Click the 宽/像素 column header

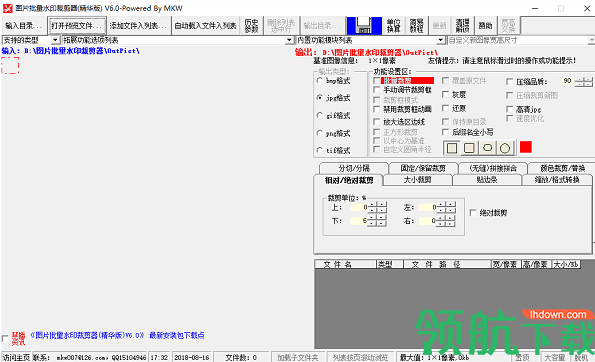(x=506, y=264)
